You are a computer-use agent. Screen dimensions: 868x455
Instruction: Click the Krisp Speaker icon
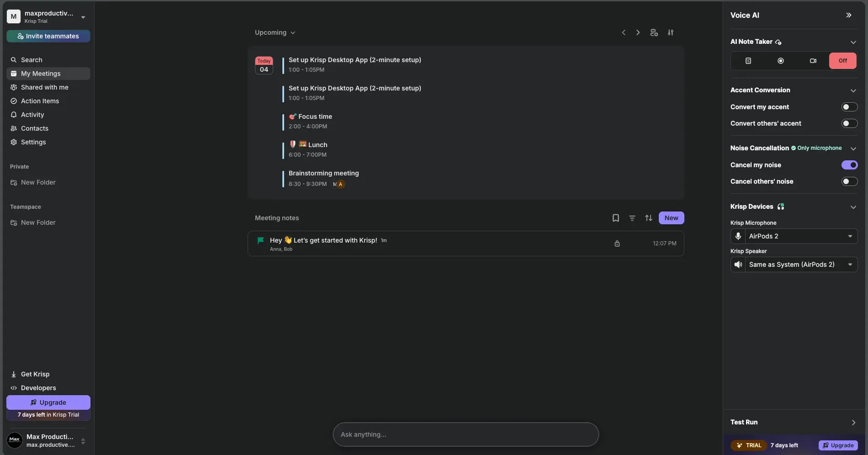(x=738, y=265)
